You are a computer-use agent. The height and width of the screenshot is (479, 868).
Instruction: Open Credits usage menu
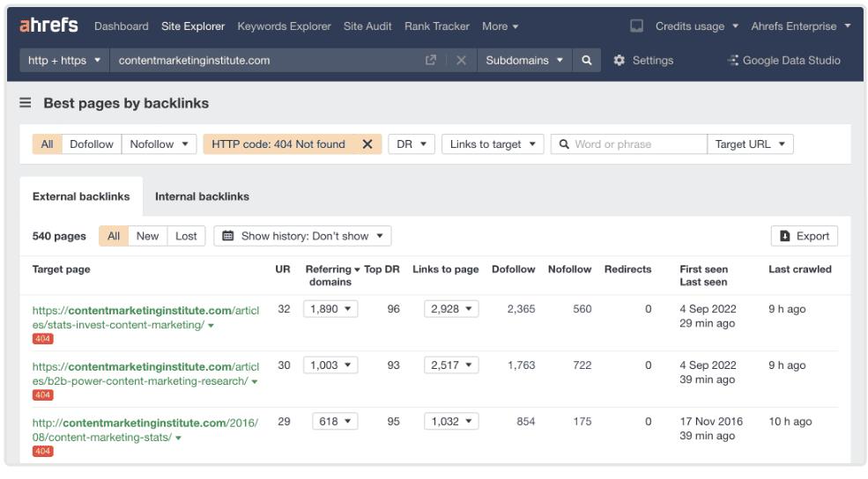(x=696, y=26)
